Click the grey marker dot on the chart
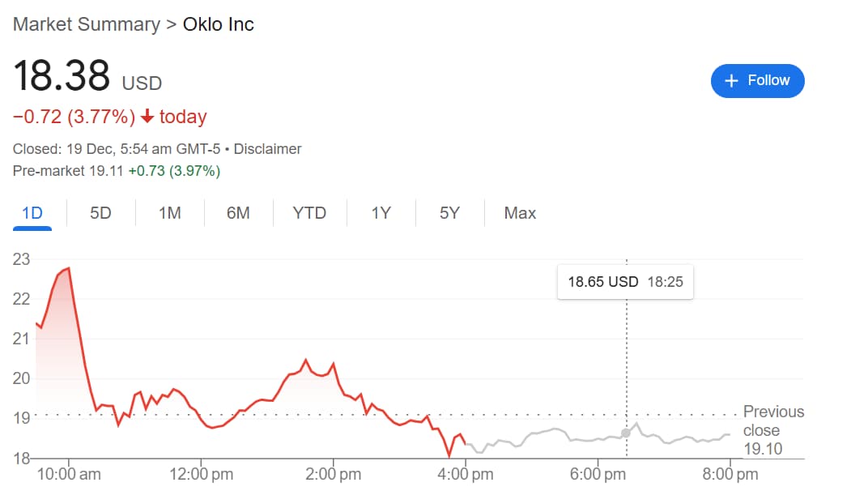The width and height of the screenshot is (868, 491). click(x=626, y=434)
